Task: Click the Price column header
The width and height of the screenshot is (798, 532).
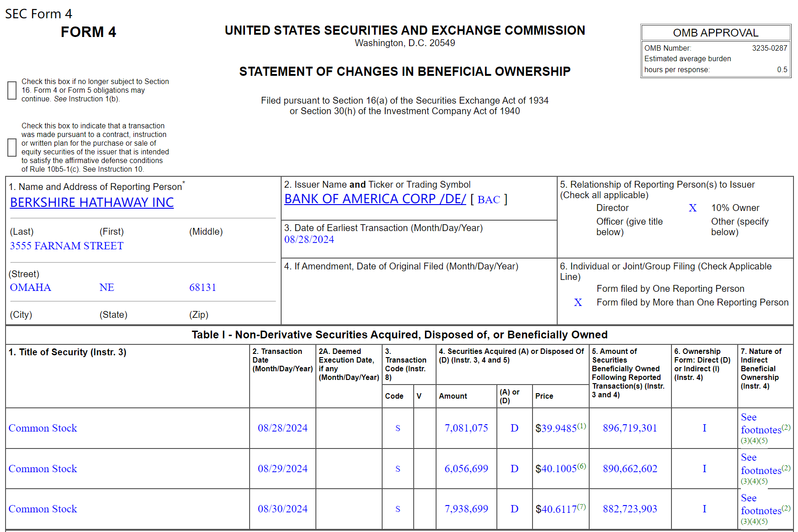Action: (544, 396)
